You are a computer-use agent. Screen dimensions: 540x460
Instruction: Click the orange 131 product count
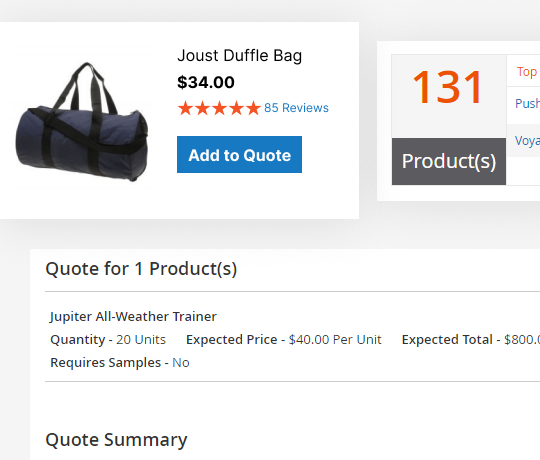448,87
